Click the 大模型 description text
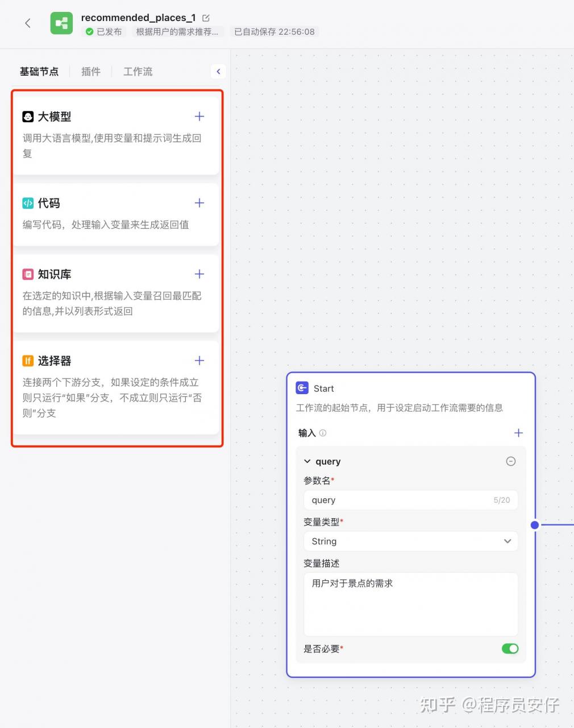 coord(112,146)
